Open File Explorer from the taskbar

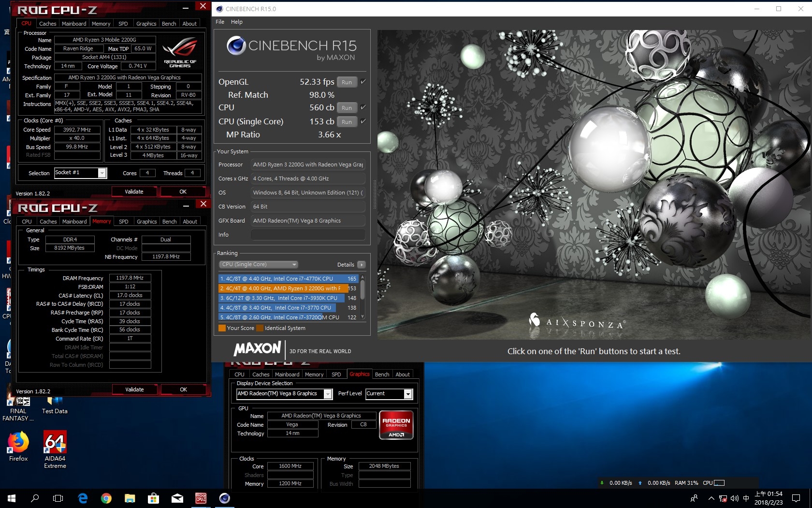130,498
